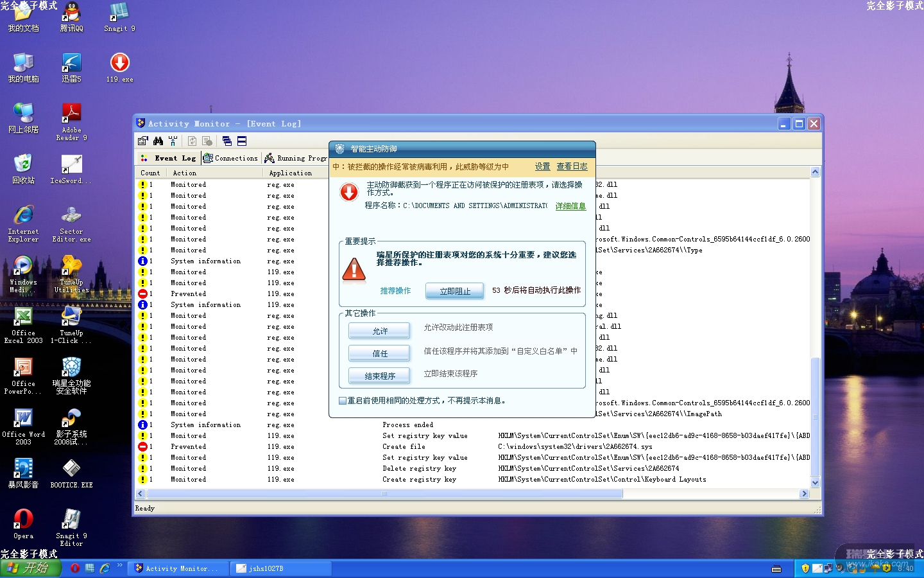The height and width of the screenshot is (578, 924).
Task: Check the remember-same-handling checkbox before restart
Action: (343, 401)
